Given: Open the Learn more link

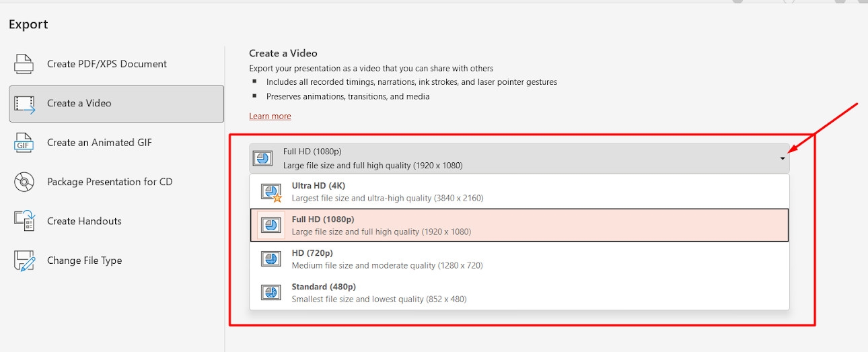Looking at the screenshot, I should [270, 116].
